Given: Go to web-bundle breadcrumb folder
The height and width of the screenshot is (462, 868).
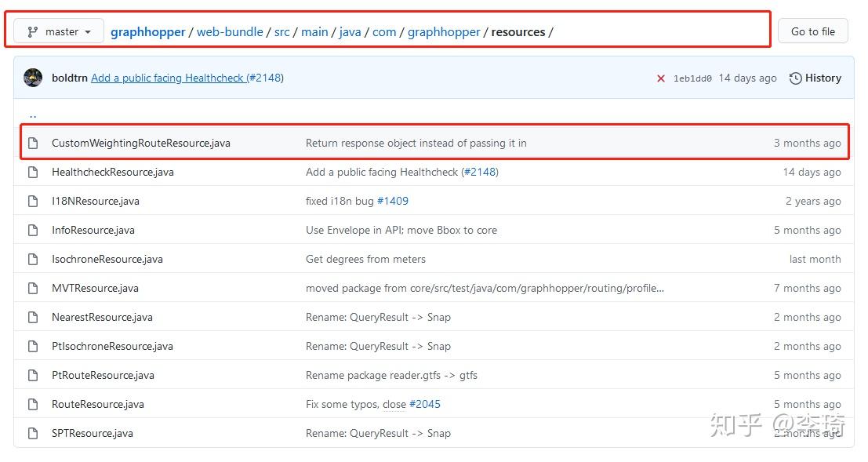Looking at the screenshot, I should 230,32.
